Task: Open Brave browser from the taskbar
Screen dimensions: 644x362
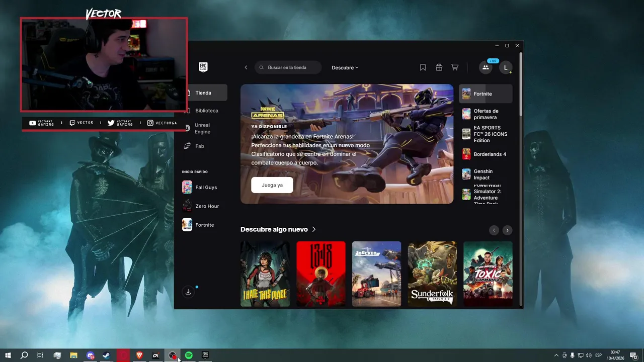Action: click(x=139, y=355)
